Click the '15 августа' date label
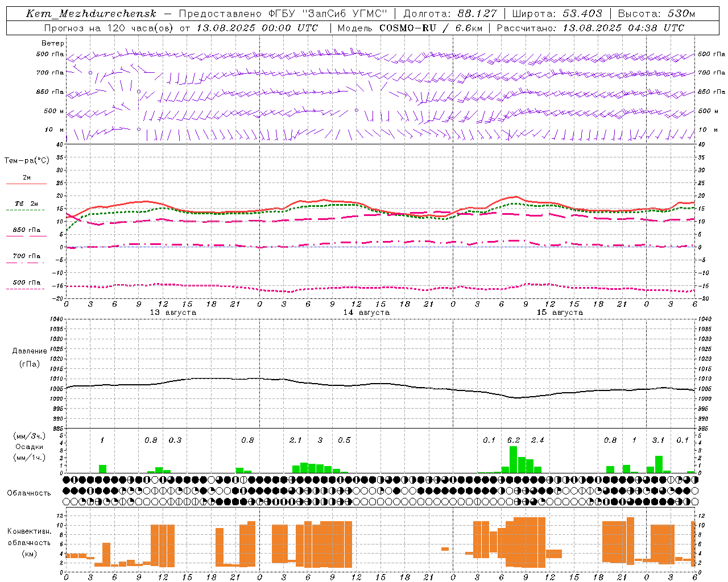This screenshot has height=582, width=728. click(560, 313)
